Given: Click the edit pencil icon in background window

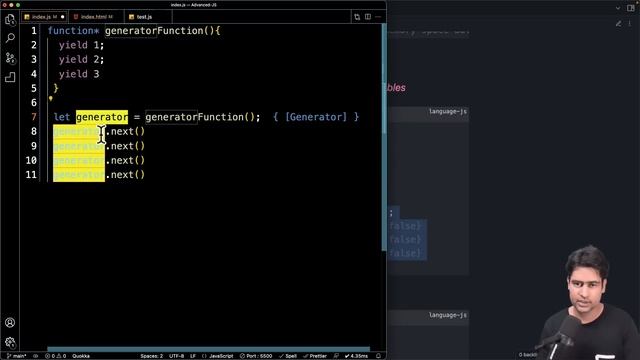Looking at the screenshot, I should pyautogui.click(x=619, y=24).
